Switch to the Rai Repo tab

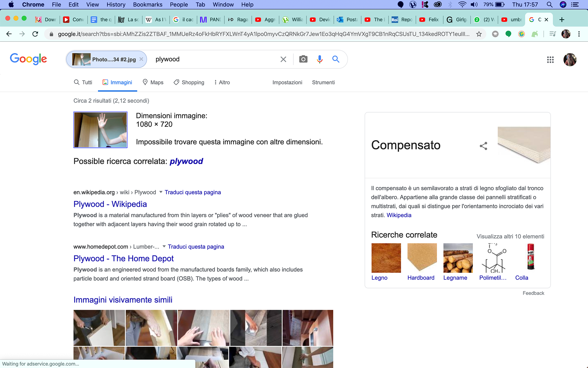point(402,20)
